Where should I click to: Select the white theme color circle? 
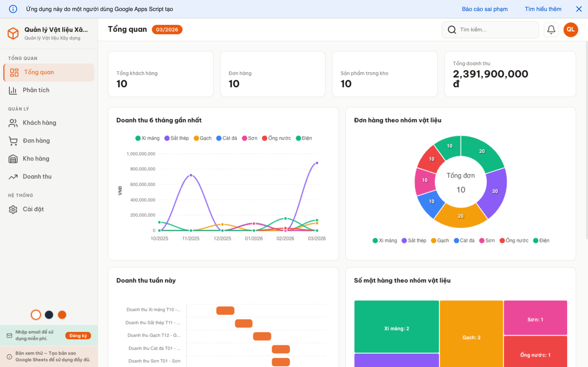36,315
